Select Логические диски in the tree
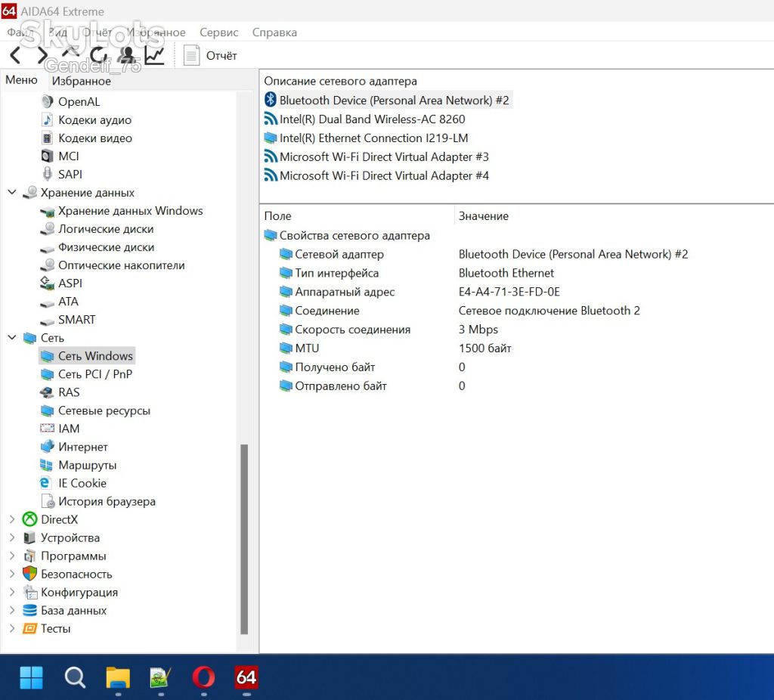 pos(106,229)
